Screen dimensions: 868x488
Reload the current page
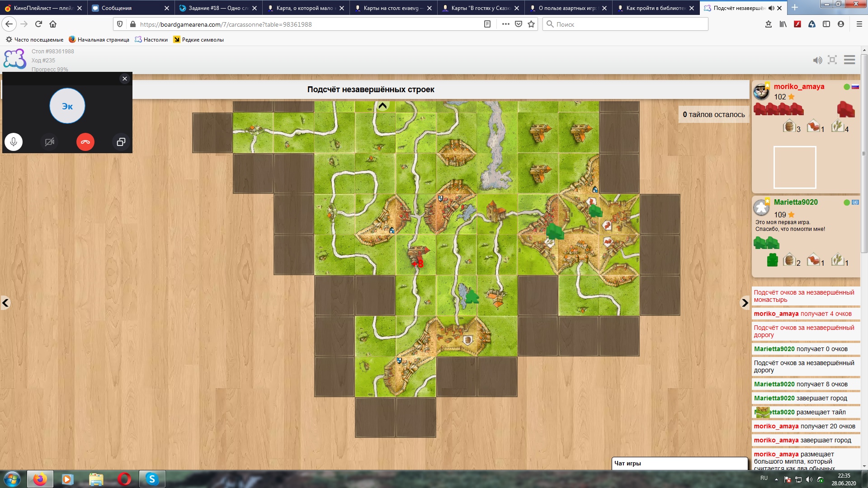38,24
